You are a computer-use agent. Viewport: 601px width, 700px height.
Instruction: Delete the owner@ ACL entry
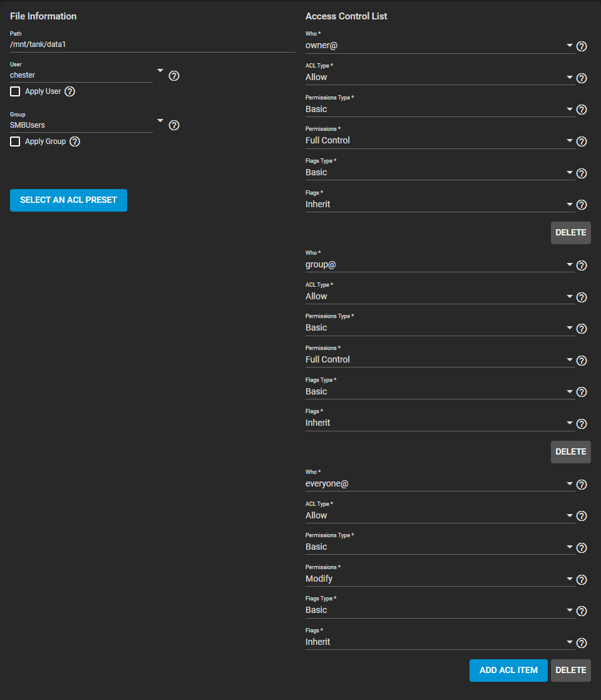(x=570, y=232)
